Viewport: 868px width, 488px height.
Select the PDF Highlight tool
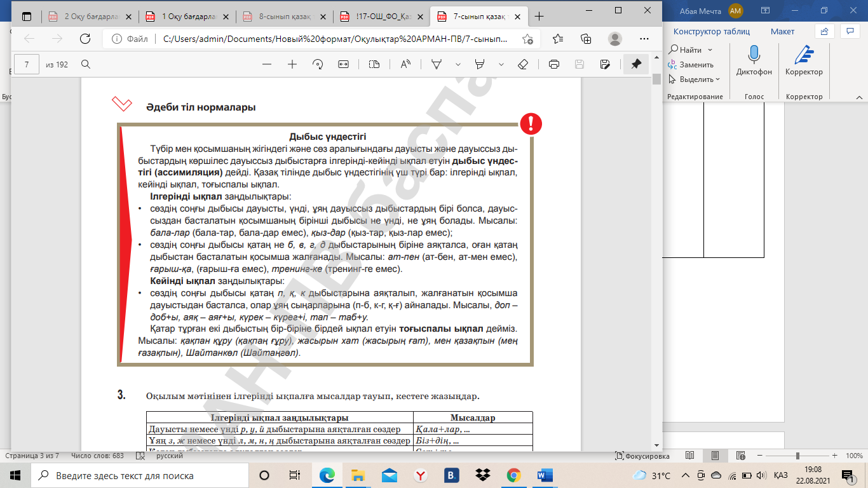(x=480, y=64)
